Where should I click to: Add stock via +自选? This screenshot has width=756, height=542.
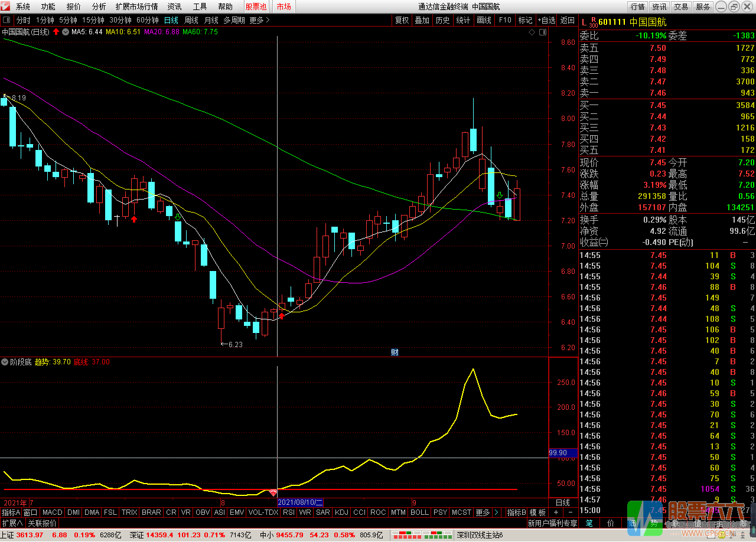pyautogui.click(x=546, y=20)
